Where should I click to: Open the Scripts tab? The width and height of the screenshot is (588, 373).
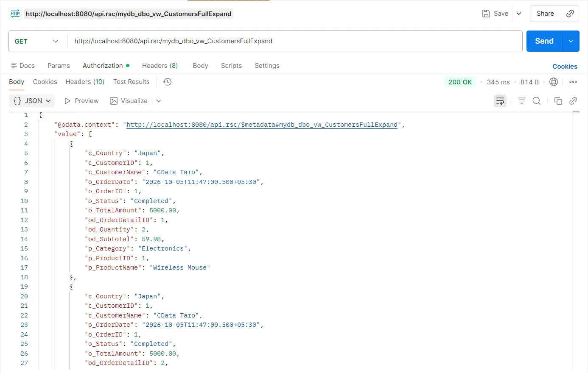(231, 66)
